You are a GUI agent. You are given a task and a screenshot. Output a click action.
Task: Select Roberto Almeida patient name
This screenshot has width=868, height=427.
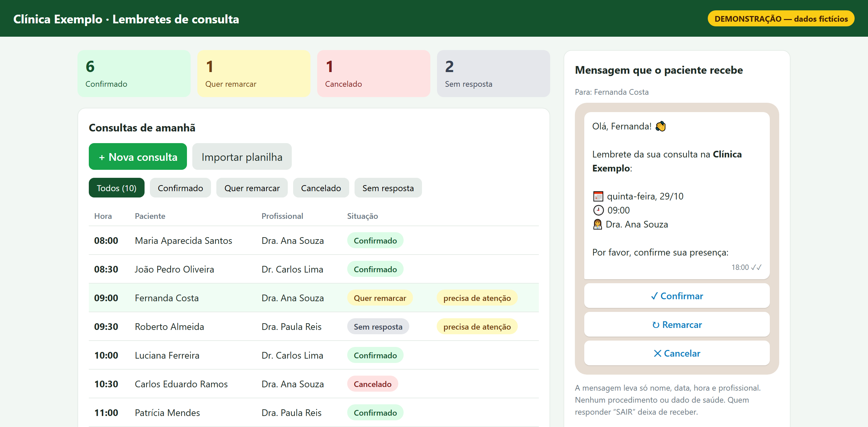169,326
